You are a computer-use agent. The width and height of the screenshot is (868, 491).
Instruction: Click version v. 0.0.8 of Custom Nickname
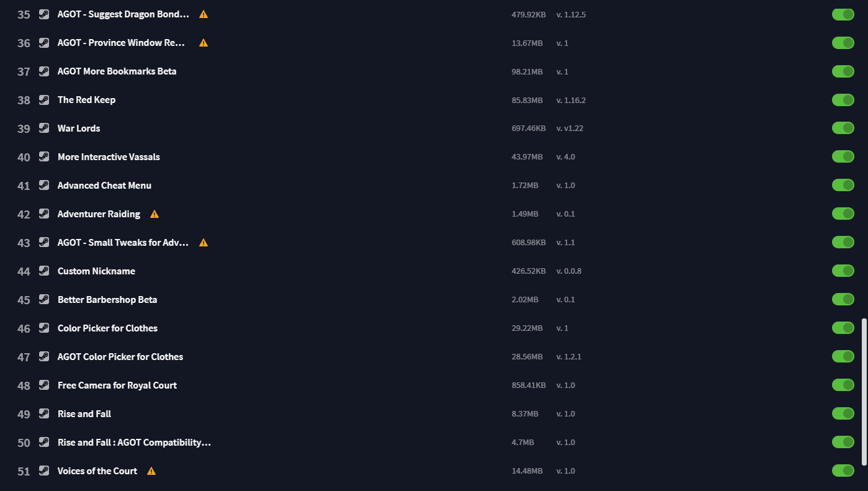[569, 271]
